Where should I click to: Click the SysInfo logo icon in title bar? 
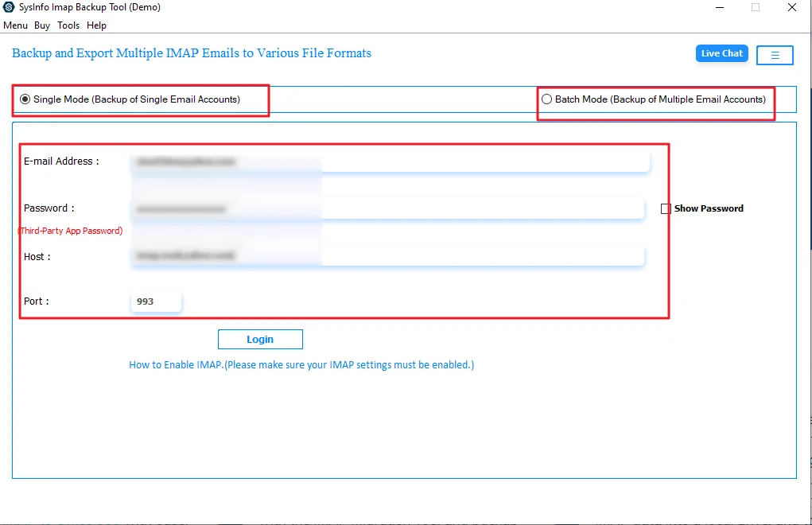10,7
